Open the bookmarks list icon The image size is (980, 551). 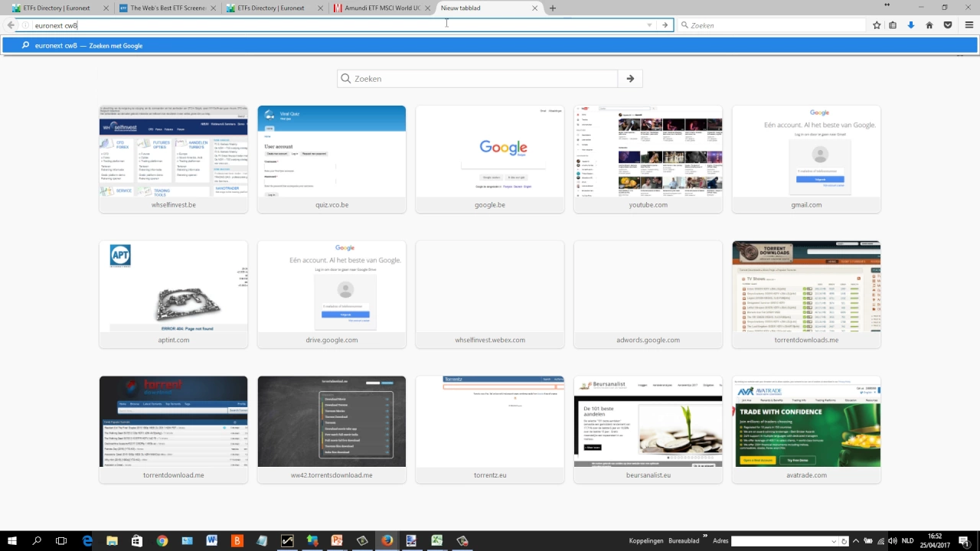click(x=893, y=25)
